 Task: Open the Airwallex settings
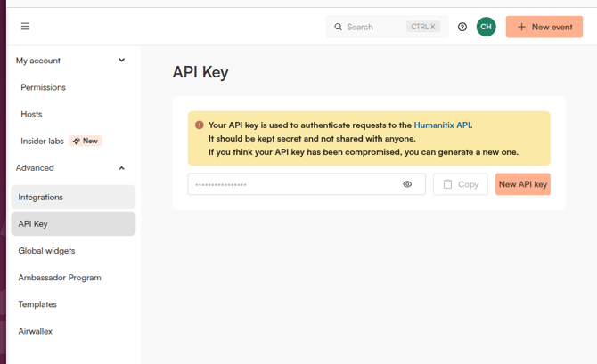pyautogui.click(x=35, y=331)
